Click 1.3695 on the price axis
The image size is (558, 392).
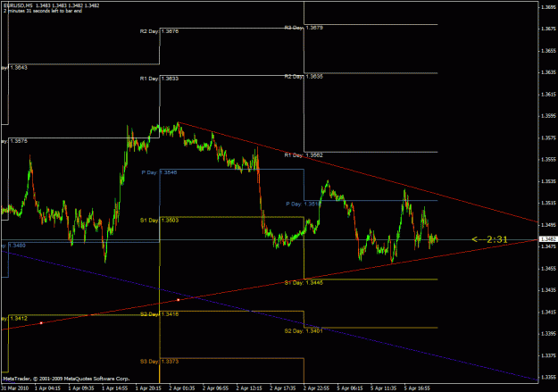tap(548, 7)
